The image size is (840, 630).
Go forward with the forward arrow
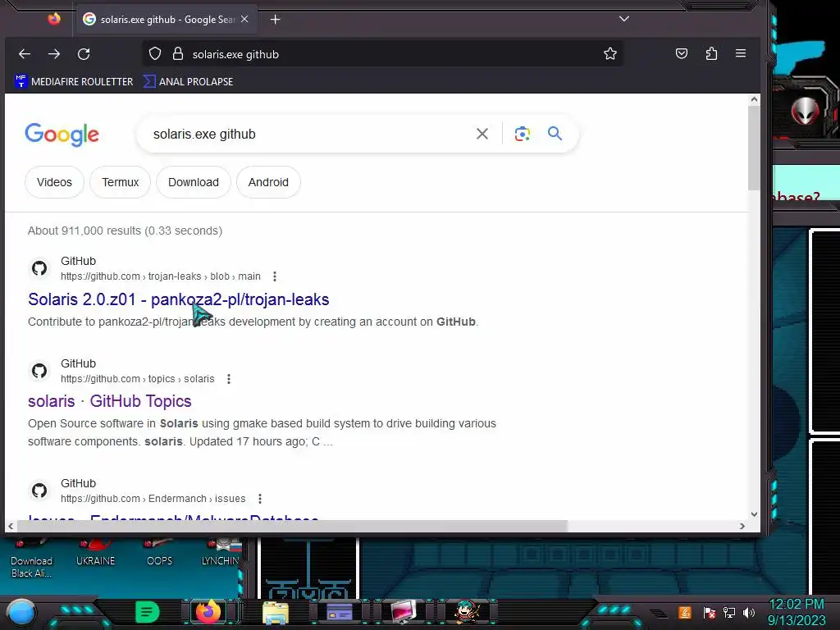54,53
